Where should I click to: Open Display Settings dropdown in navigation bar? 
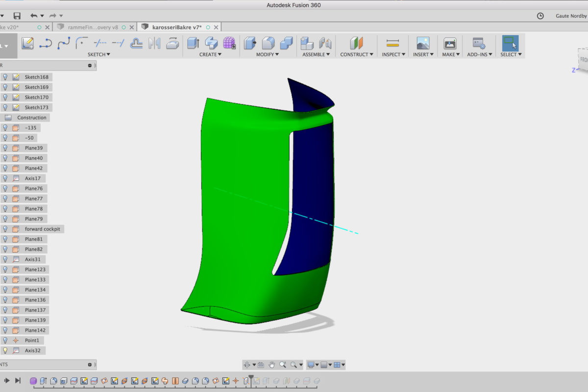[312, 365]
